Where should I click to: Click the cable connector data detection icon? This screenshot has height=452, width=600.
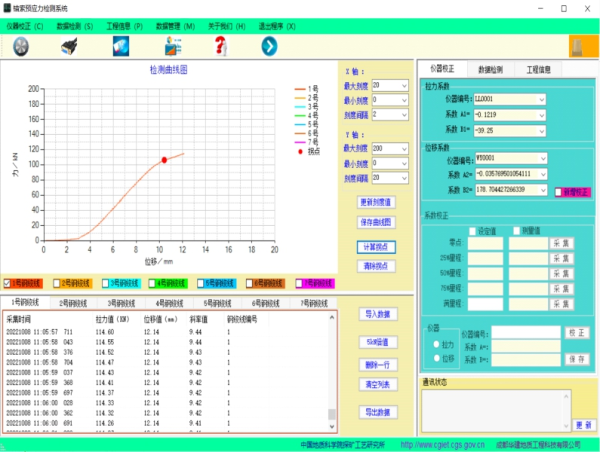click(69, 45)
